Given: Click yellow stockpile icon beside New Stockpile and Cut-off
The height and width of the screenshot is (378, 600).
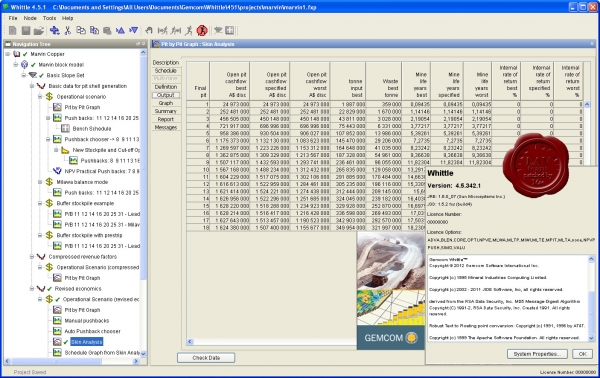Looking at the screenshot, I should [65, 150].
